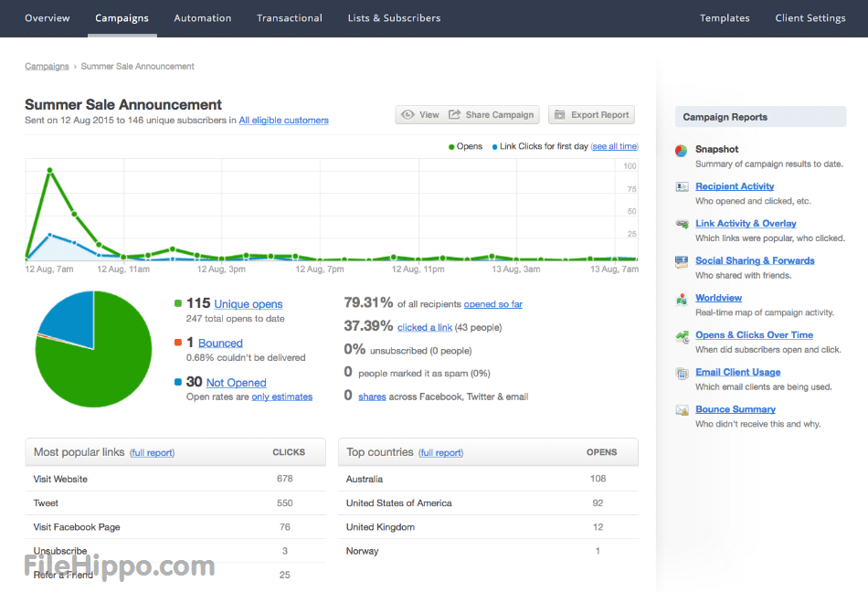Switch to Lists & Subscribers tab
The image size is (868, 592).
394,18
